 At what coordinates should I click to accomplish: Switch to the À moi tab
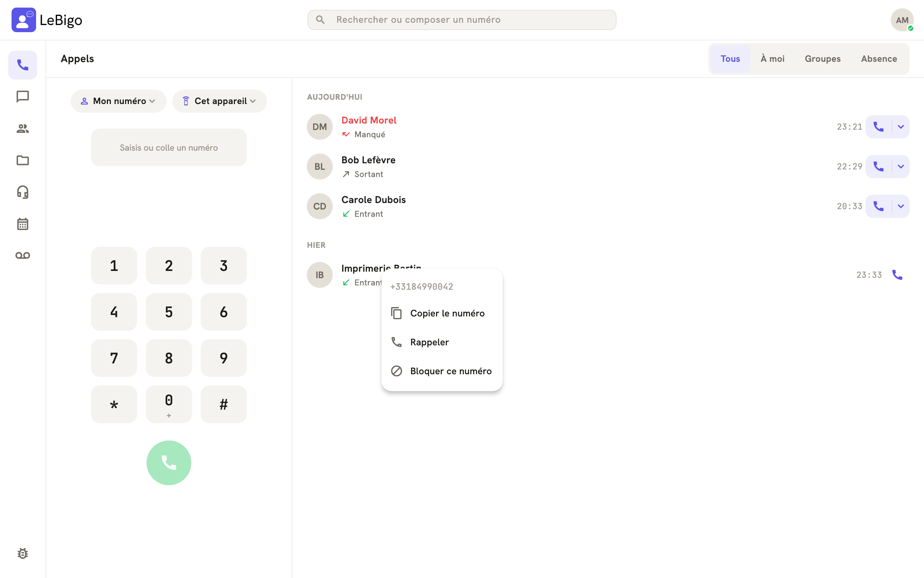772,59
